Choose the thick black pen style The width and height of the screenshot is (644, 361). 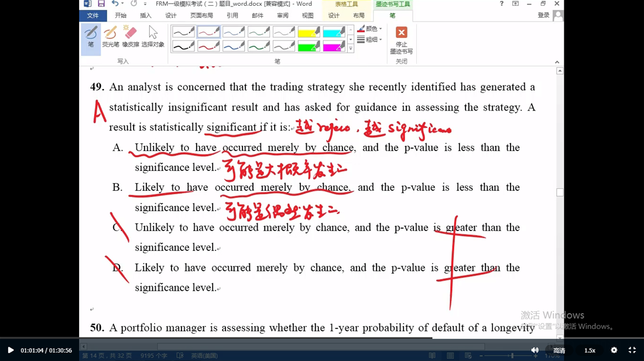[183, 46]
